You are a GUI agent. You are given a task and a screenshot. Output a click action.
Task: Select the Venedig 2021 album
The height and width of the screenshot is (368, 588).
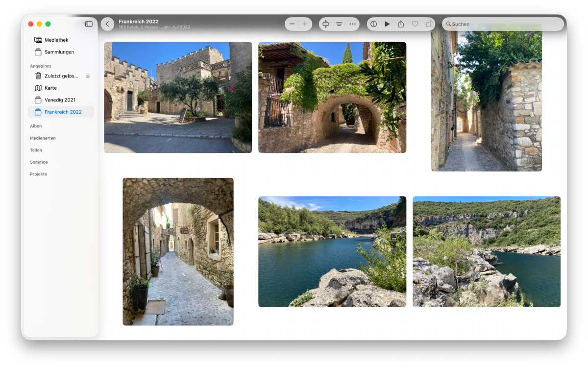pos(60,100)
